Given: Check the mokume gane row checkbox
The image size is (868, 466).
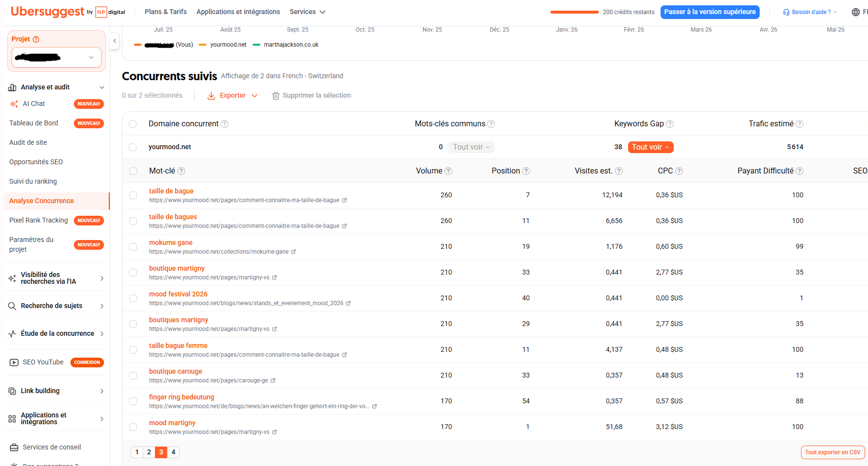Looking at the screenshot, I should click(133, 247).
